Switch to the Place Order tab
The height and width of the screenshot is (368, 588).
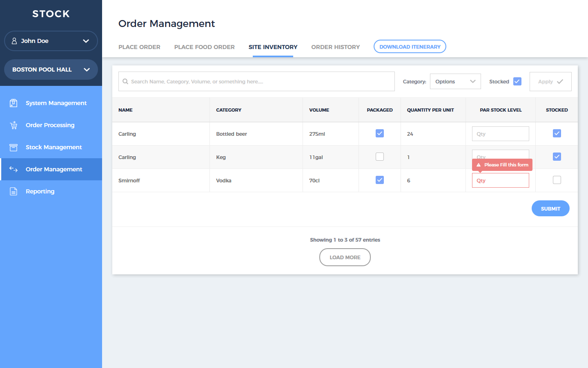[x=139, y=47]
